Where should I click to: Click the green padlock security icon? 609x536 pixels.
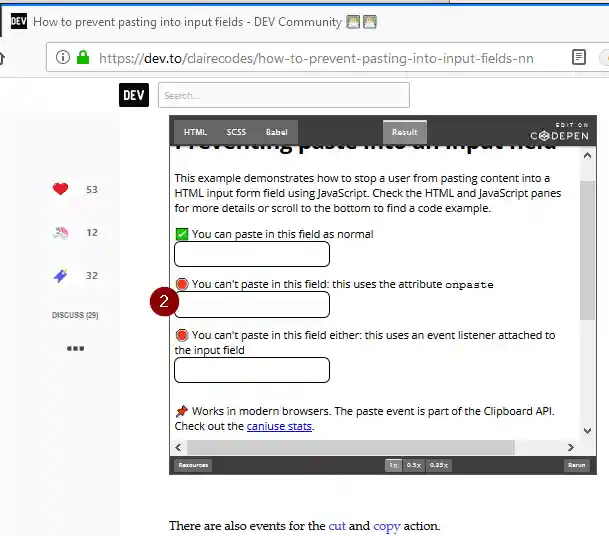(x=83, y=57)
